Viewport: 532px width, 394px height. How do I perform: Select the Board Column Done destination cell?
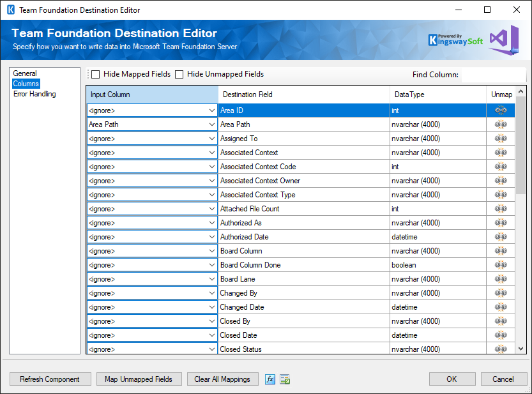pos(304,265)
